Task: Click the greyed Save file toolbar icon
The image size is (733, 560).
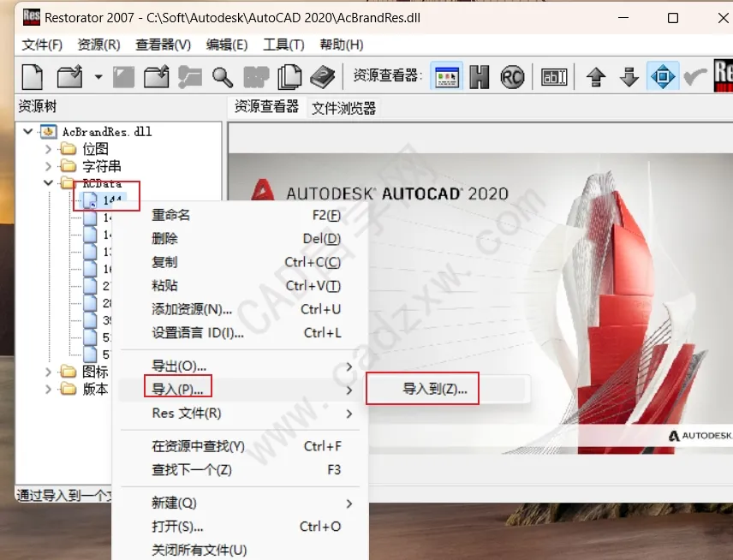Action: 123,77
